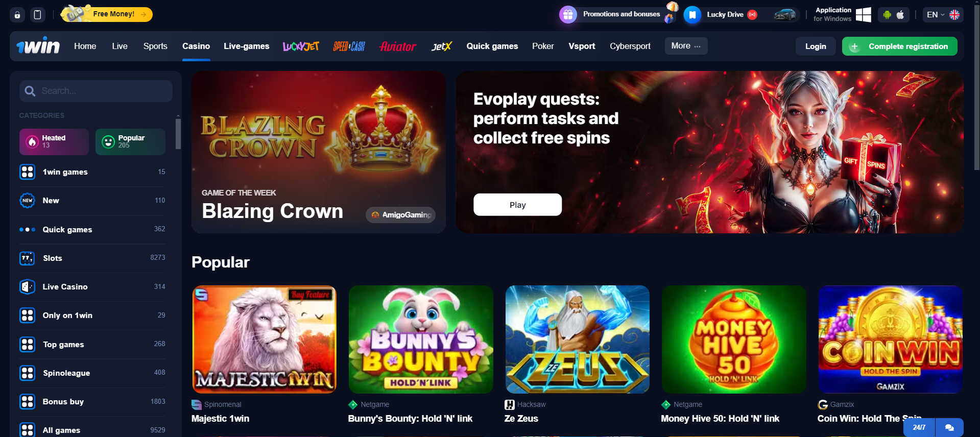Click the Complete registration button
Screen dimensions: 980x437
pyautogui.click(x=899, y=46)
